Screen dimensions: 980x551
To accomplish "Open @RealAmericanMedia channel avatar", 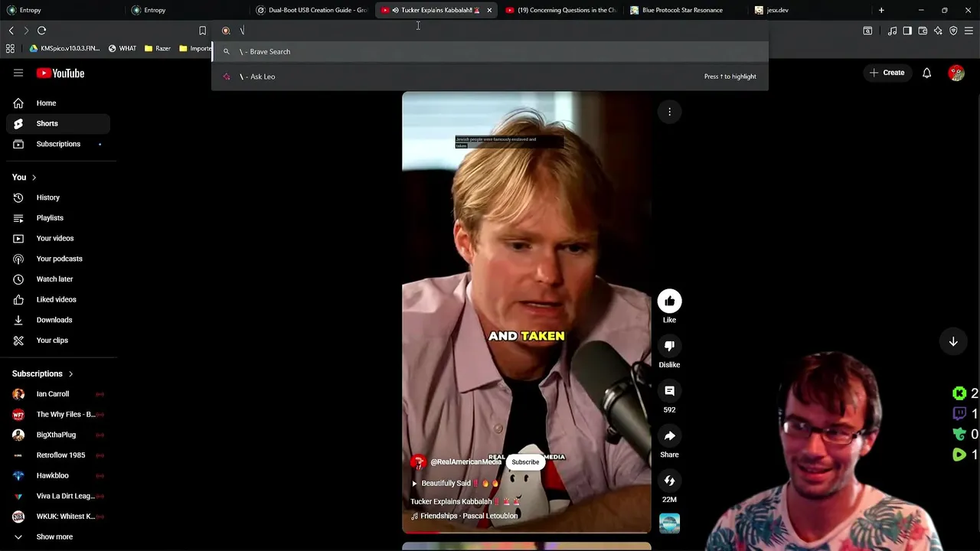I will [418, 462].
